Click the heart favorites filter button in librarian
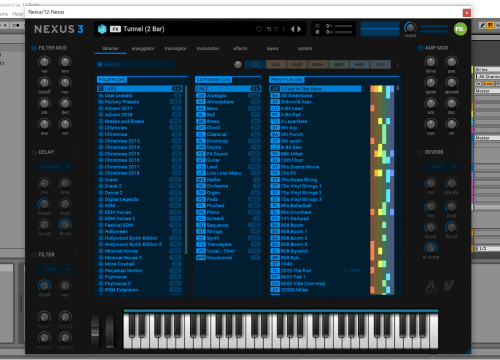Screen dimensions: 500x360 255,64
